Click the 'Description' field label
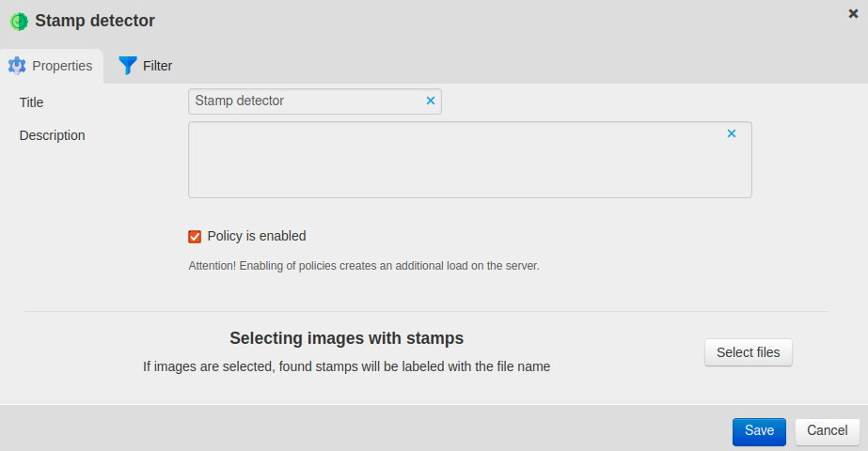The width and height of the screenshot is (868, 451). pos(53,135)
